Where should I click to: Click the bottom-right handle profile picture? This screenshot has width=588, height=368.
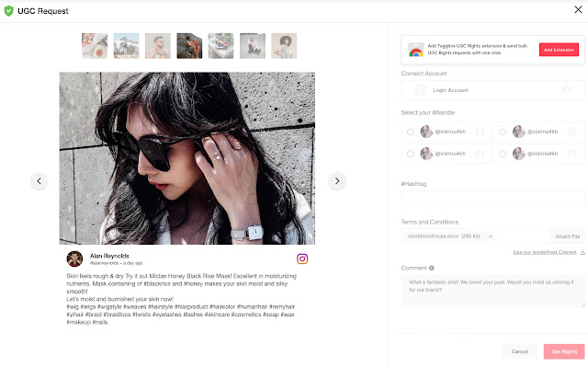tap(518, 154)
